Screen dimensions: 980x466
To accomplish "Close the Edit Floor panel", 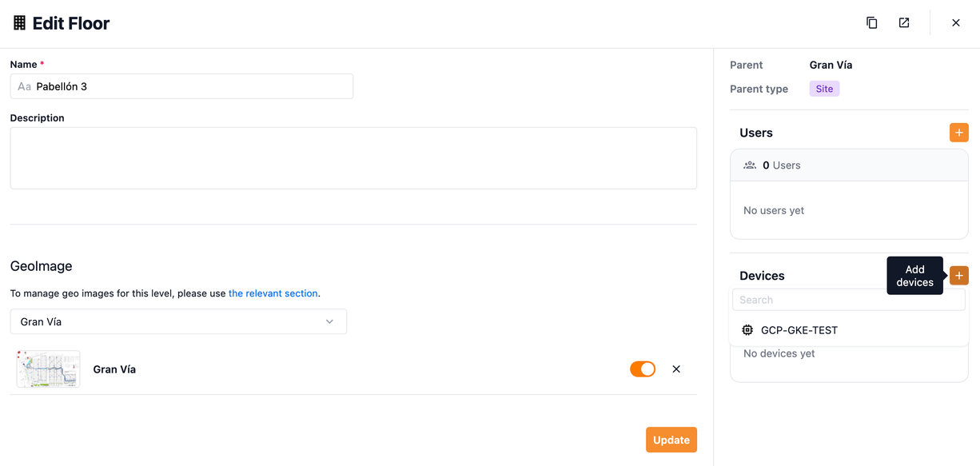I will pyautogui.click(x=956, y=23).
